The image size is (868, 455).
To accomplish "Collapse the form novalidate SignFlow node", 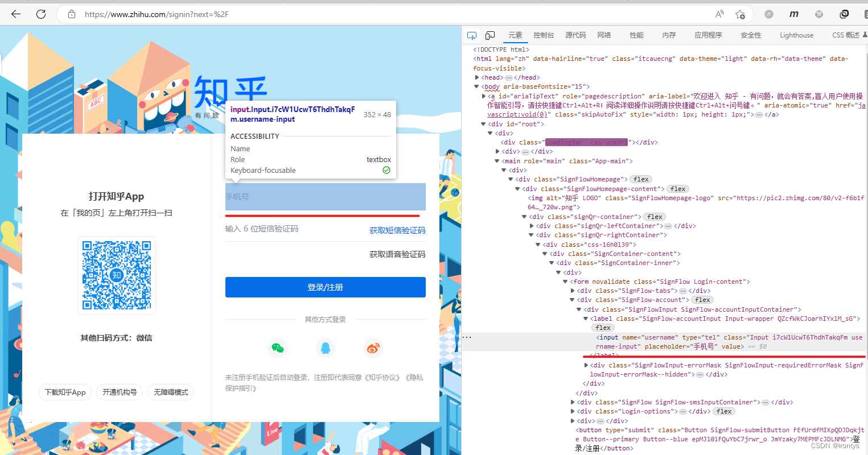I will point(566,282).
